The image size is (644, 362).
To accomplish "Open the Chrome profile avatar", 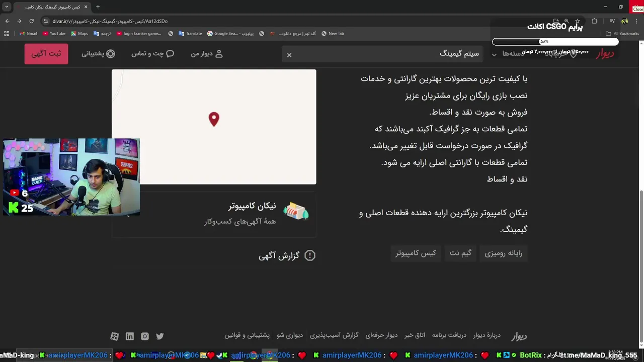I will (x=624, y=21).
